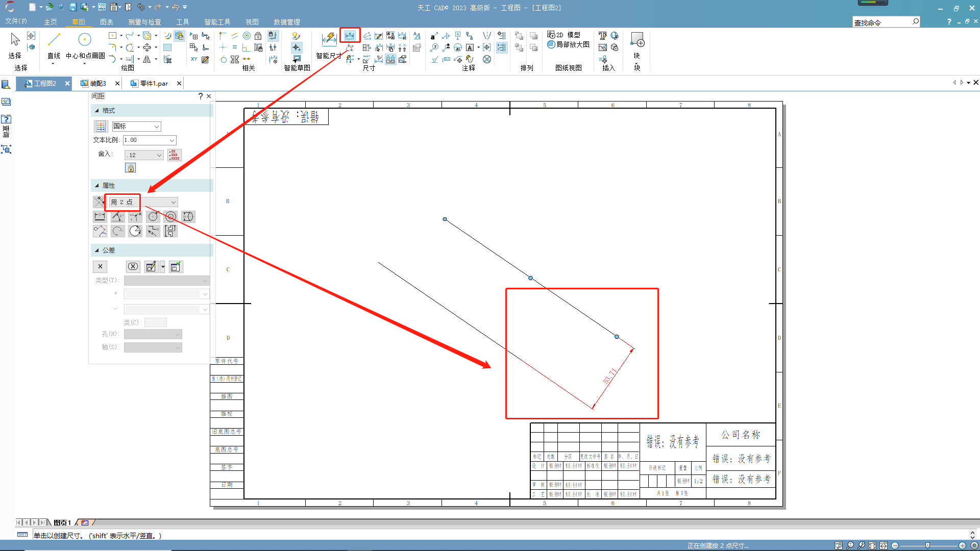Image resolution: width=980 pixels, height=551 pixels.
Task: Switch to the 零件1.par document tab
Action: tap(154, 83)
